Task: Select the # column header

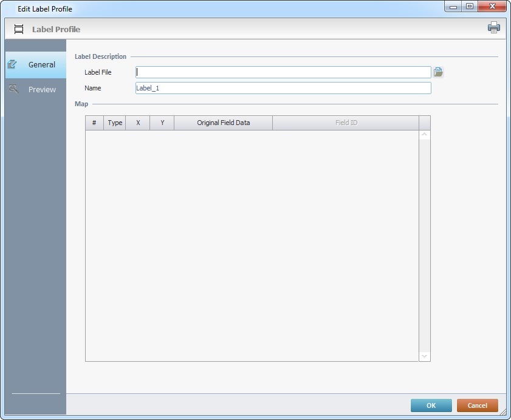Action: click(x=94, y=123)
